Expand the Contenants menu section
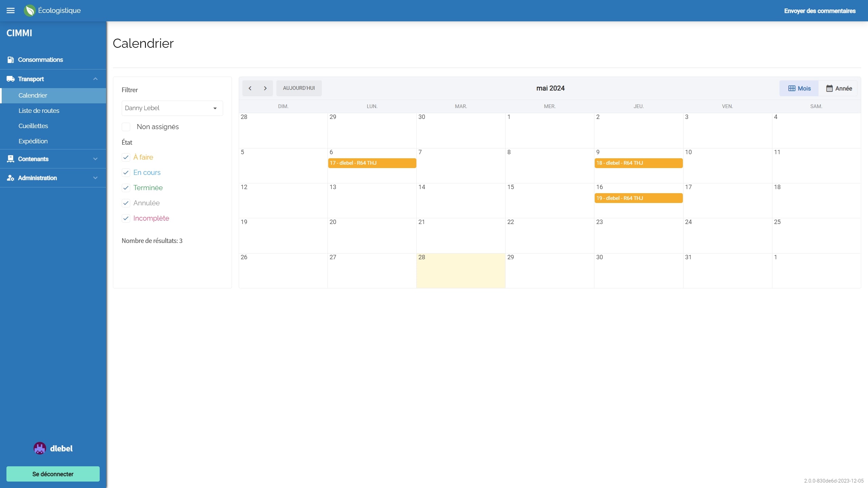The width and height of the screenshot is (868, 488). tap(95, 159)
